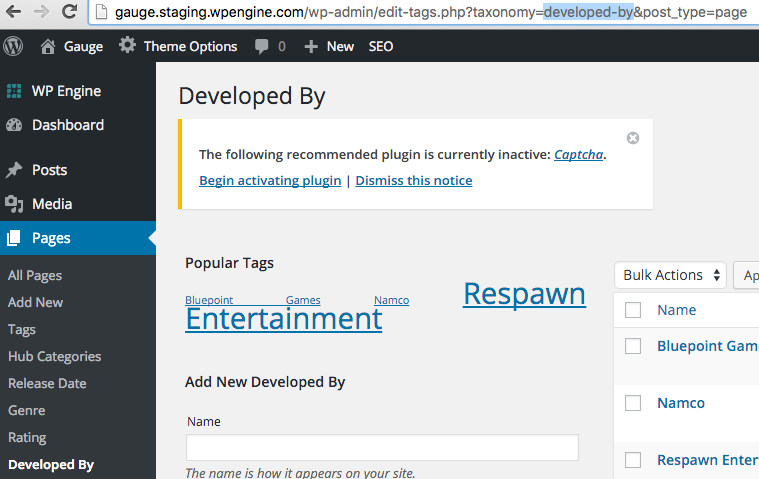The height and width of the screenshot is (479, 759).
Task: Click the Apply button beside Bulk Actions
Action: (746, 275)
